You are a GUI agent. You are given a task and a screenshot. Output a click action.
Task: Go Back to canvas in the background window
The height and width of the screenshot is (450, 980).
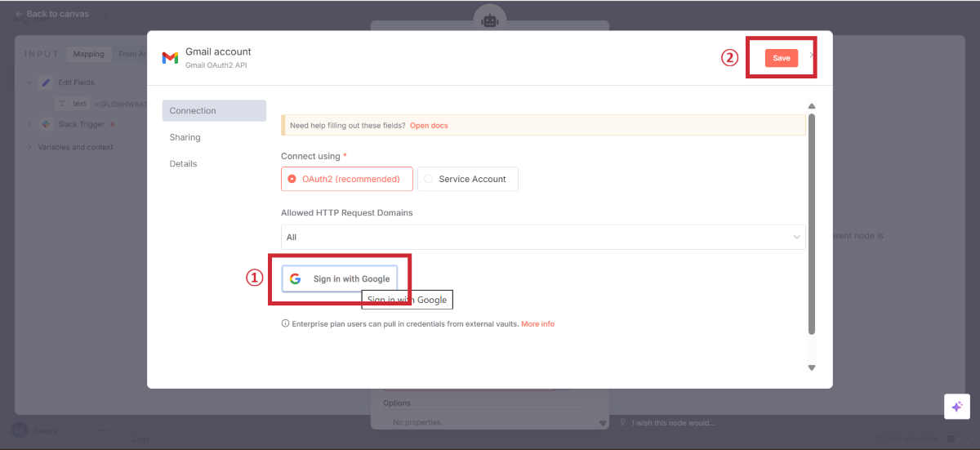52,14
